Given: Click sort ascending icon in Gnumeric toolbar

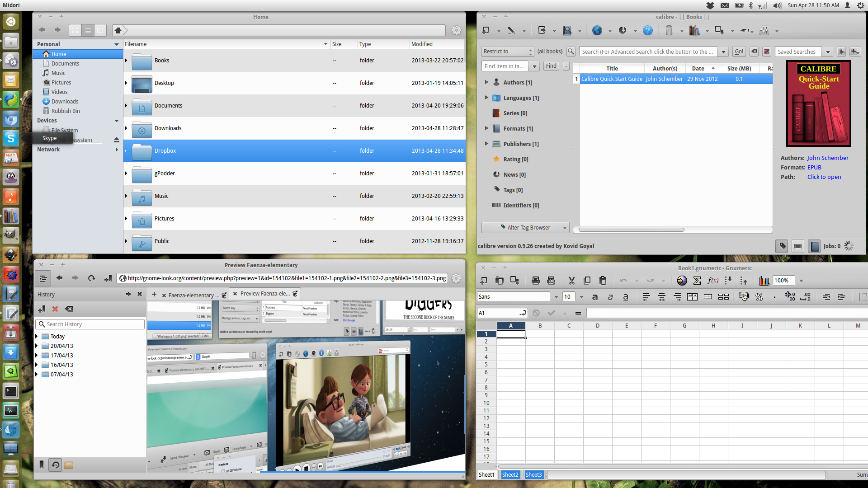Looking at the screenshot, I should pyautogui.click(x=728, y=281).
